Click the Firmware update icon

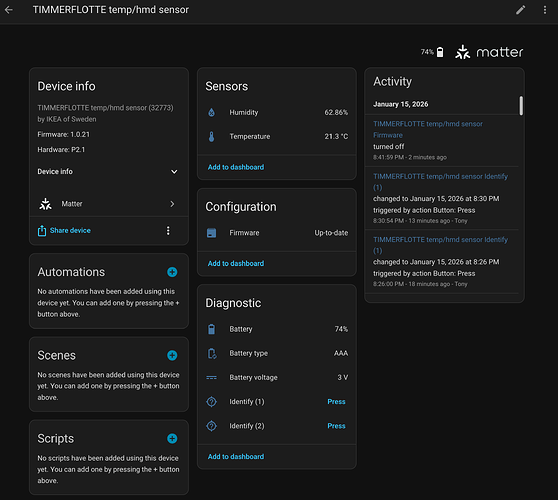tap(211, 233)
